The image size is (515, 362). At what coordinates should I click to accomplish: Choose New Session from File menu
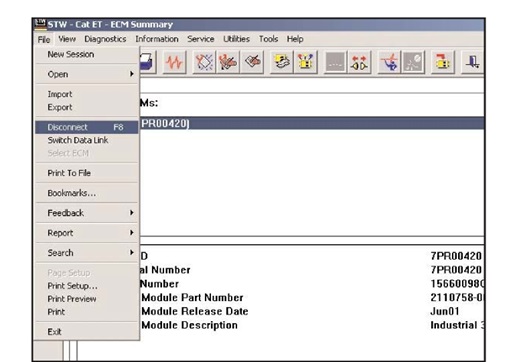click(87, 54)
